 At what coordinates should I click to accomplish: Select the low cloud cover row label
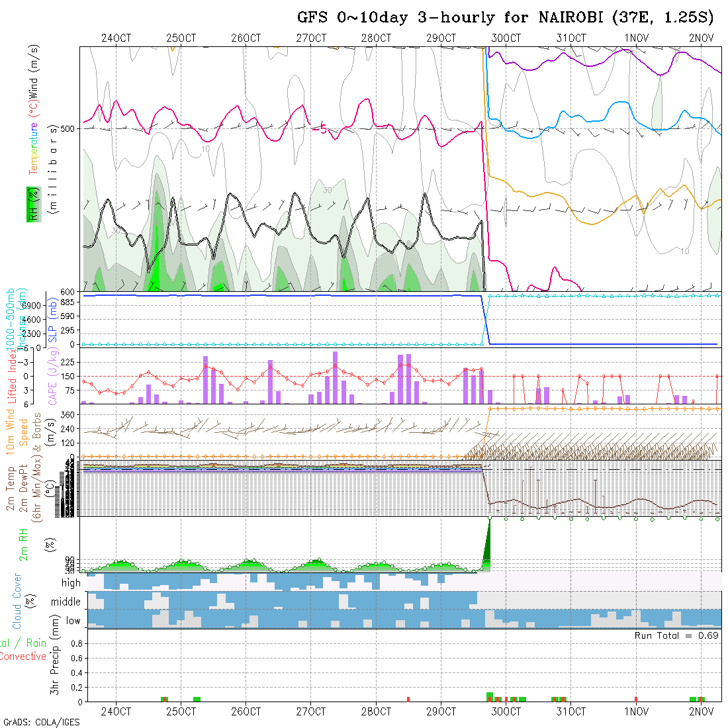(x=73, y=621)
